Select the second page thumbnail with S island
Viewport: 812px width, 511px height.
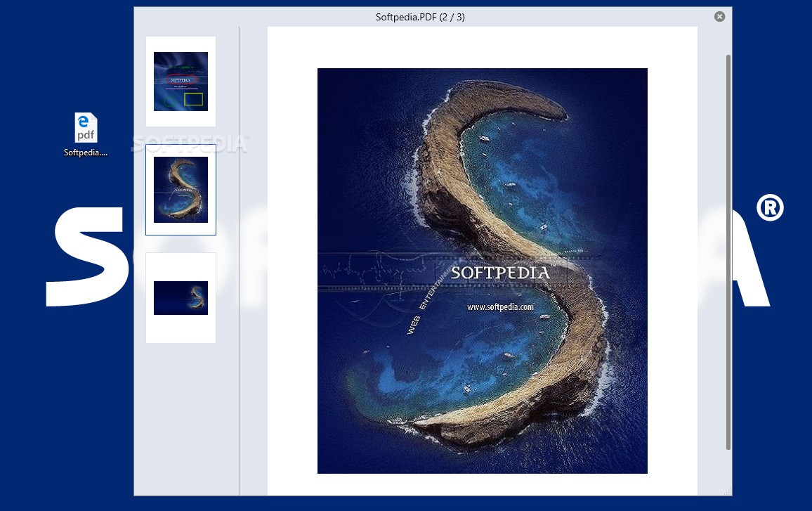coord(181,190)
